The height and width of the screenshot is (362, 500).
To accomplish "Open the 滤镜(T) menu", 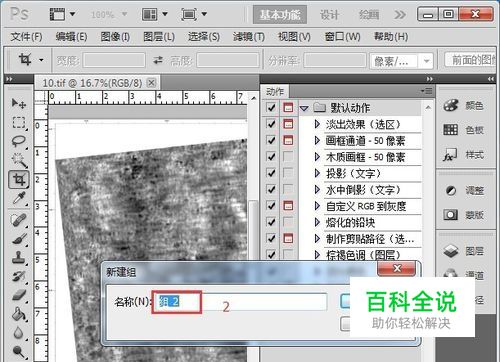I will point(249,36).
